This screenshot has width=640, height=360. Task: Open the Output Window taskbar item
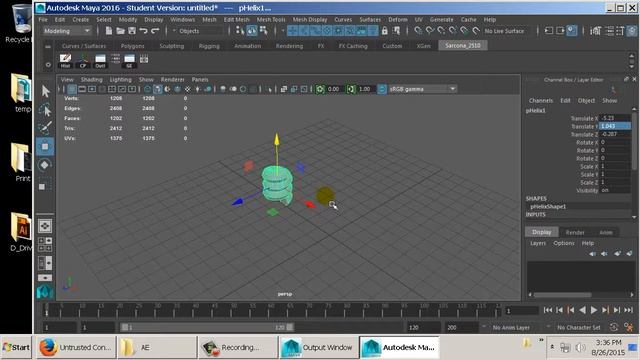(x=319, y=347)
